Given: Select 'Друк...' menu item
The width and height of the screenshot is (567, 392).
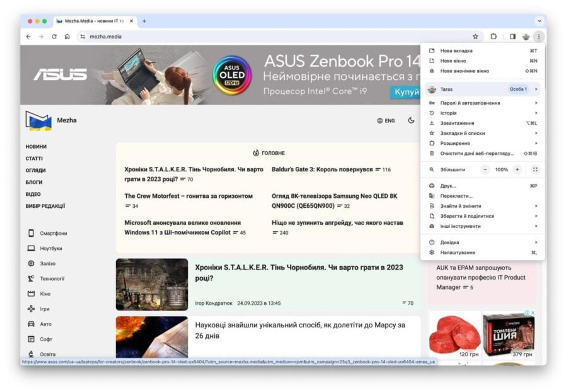Looking at the screenshot, I should point(483,186).
